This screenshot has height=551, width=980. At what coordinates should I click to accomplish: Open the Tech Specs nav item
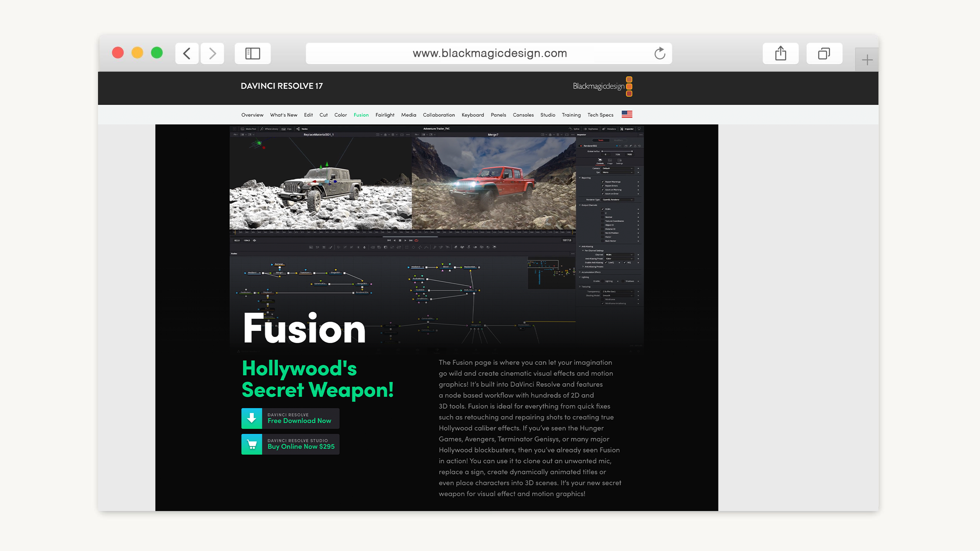click(600, 115)
